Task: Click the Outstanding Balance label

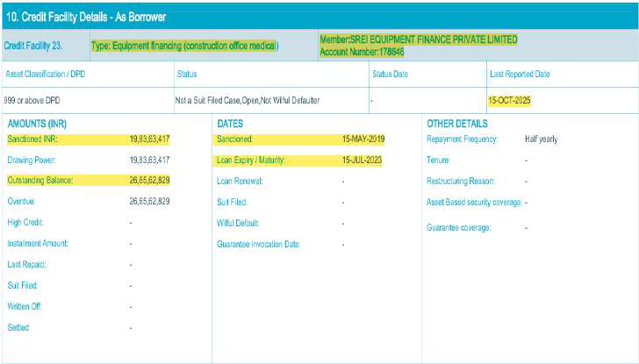Action: pyautogui.click(x=40, y=181)
